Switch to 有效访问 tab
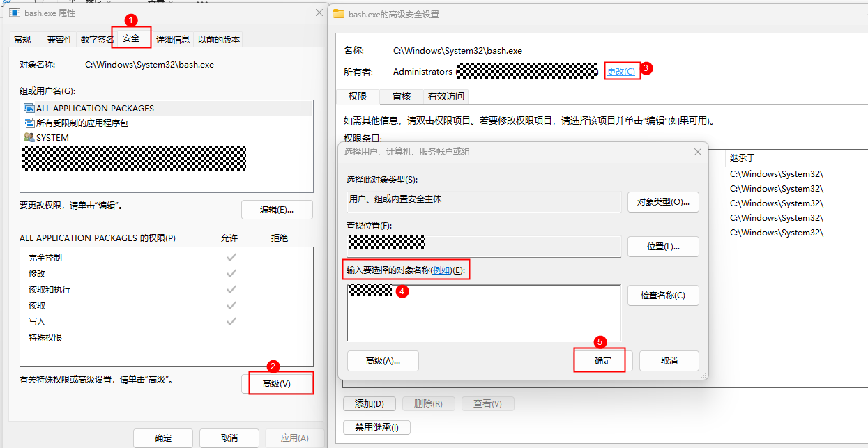Image resolution: width=868 pixels, height=448 pixels. (446, 96)
